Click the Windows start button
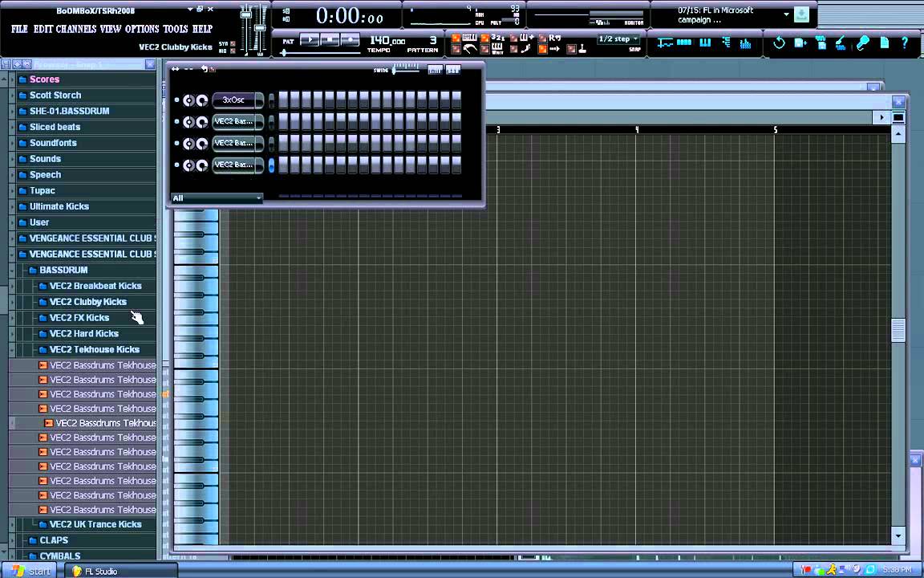The height and width of the screenshot is (578, 924). pos(28,571)
